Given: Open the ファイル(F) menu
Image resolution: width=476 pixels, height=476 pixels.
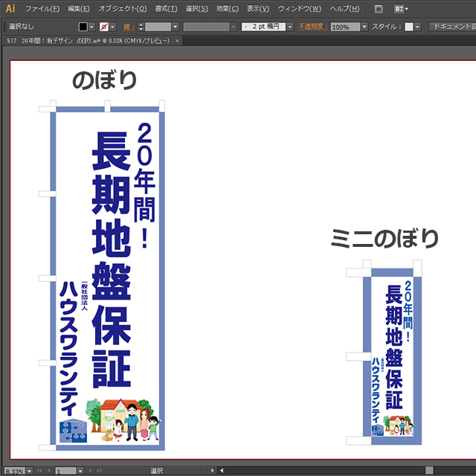Looking at the screenshot, I should [x=42, y=8].
